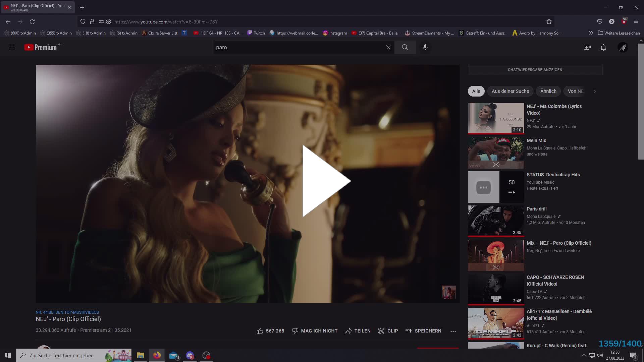
Task: Share the video with TEILEN
Action: click(358, 331)
